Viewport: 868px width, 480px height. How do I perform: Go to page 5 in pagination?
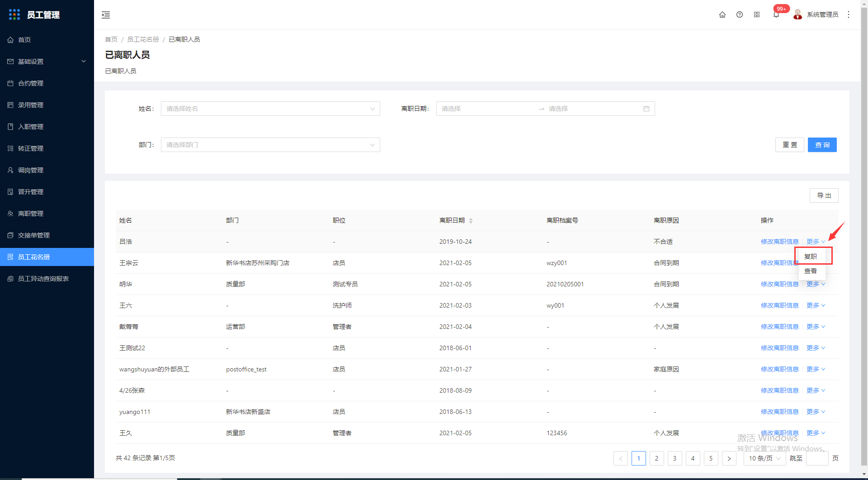coord(711,458)
